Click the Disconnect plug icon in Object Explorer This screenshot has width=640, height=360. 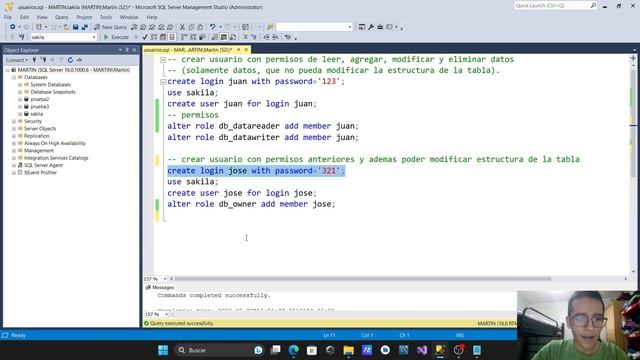pyautogui.click(x=43, y=60)
